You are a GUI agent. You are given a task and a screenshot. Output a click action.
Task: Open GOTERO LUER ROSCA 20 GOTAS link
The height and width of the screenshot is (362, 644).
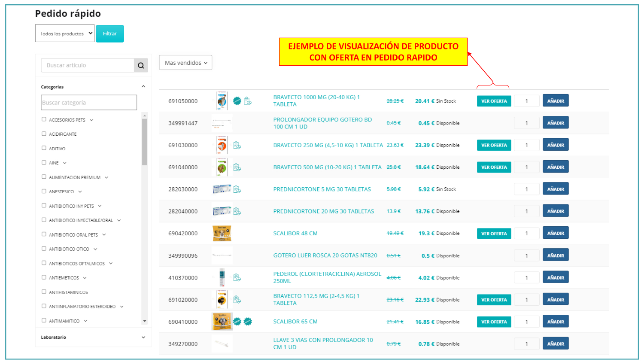[x=325, y=256]
